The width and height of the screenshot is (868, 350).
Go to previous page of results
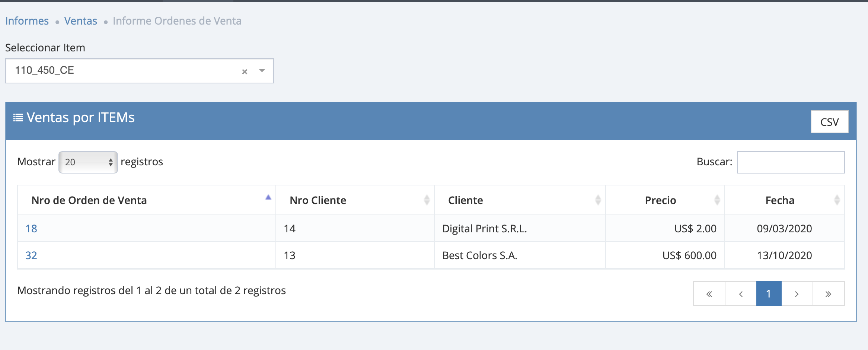point(741,294)
